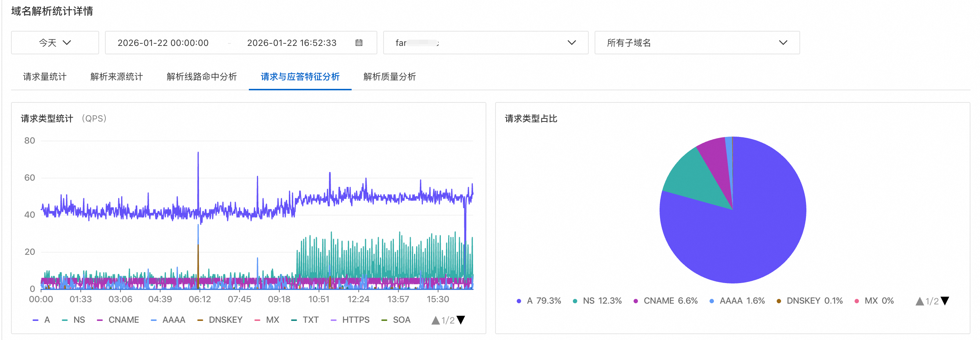Click the 域名解析统计详情 page heading
Viewport: 980px width, 340px height.
pos(52,11)
